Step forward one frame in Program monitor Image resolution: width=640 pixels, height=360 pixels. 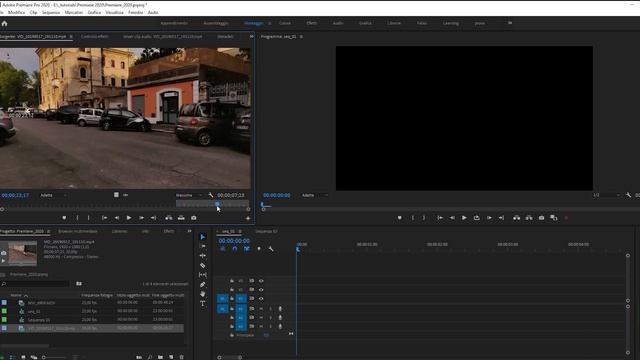[x=489, y=218]
